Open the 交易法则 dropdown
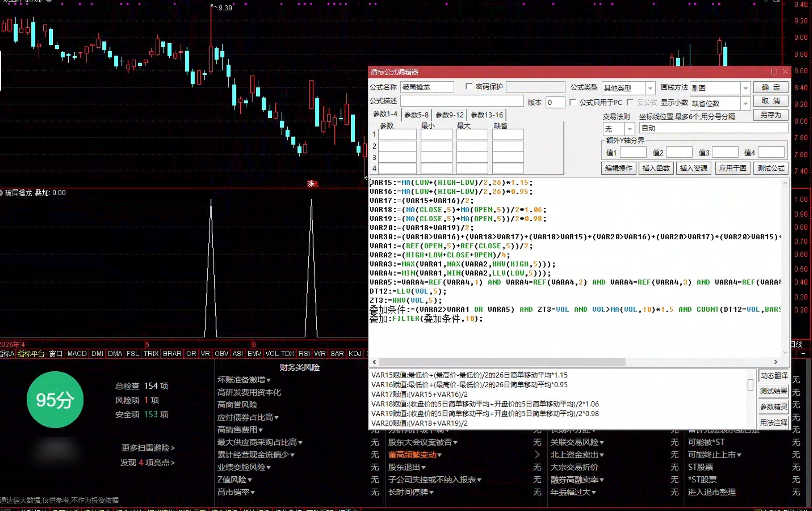Image resolution: width=812 pixels, height=511 pixels. point(630,129)
